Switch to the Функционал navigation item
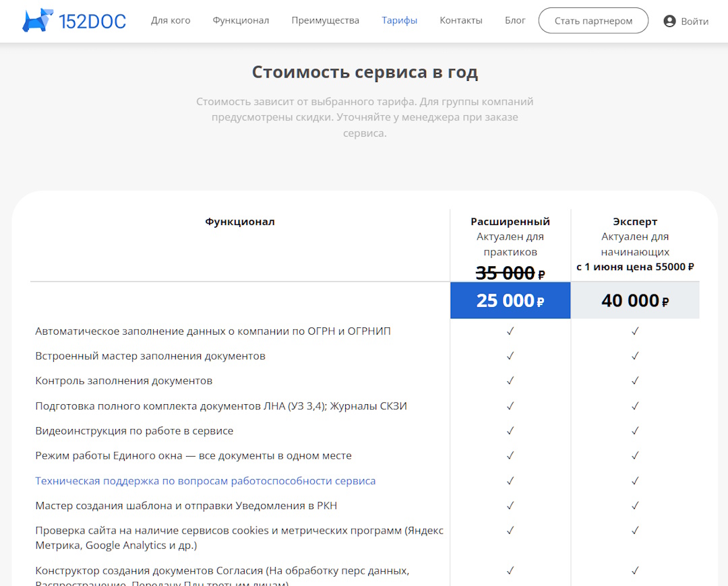Screen dimensions: 728x586 coord(241,20)
